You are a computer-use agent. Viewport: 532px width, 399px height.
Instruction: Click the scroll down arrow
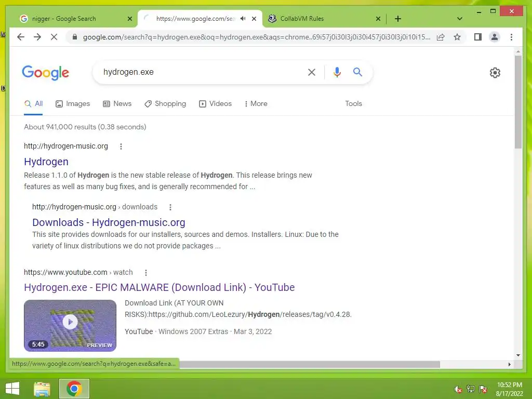click(x=518, y=355)
